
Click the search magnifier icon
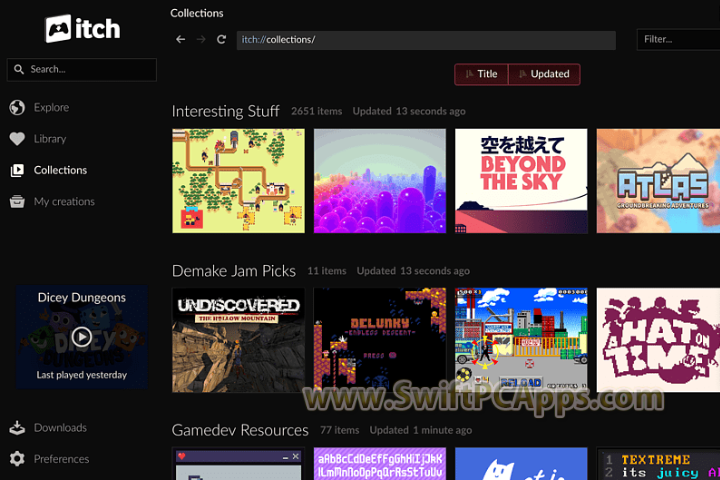(x=19, y=69)
